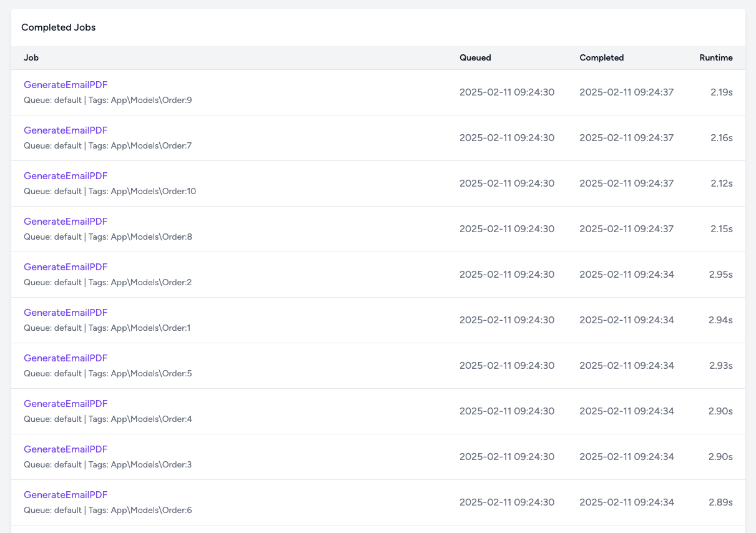Click the Queued column header

(x=475, y=57)
